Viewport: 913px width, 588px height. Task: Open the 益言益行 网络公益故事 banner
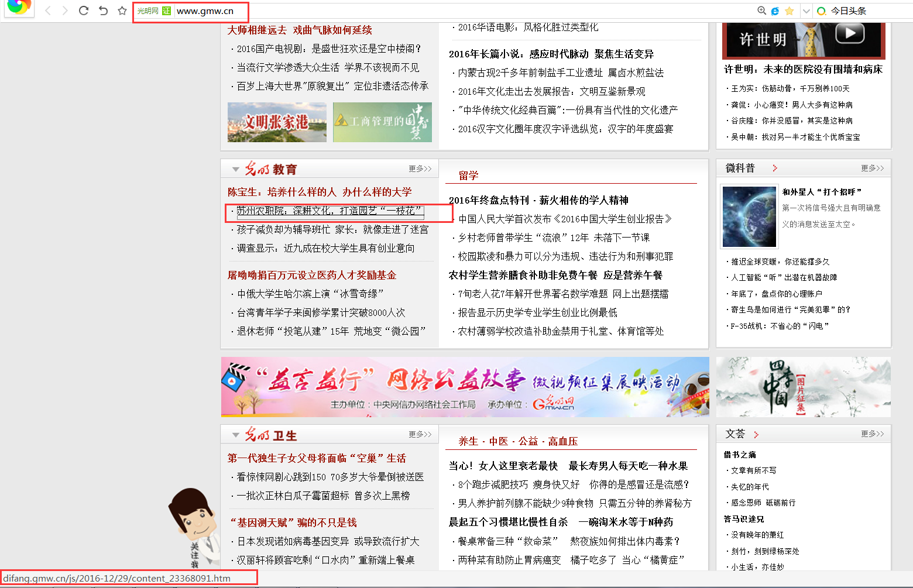click(x=465, y=387)
